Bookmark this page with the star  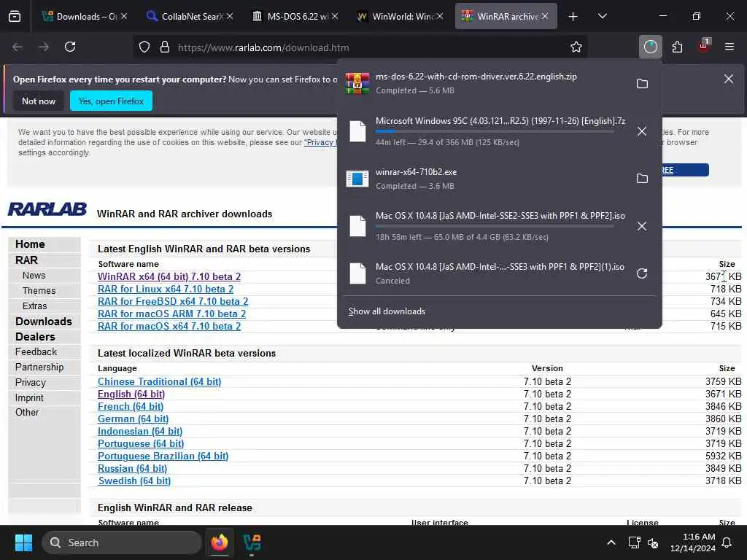click(576, 47)
